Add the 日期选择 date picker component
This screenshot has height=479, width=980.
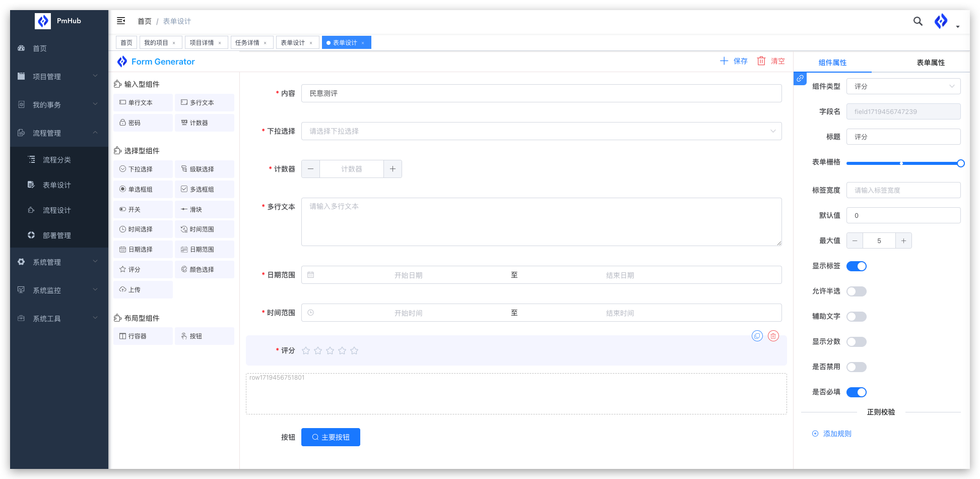pos(143,249)
